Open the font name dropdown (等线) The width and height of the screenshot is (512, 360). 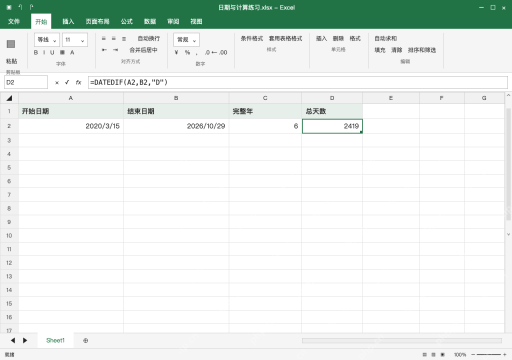pos(47,40)
